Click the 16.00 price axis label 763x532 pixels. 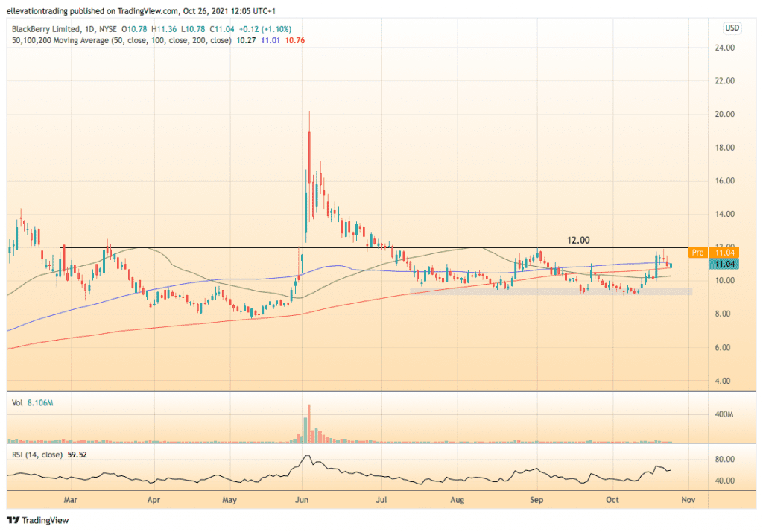coord(724,180)
